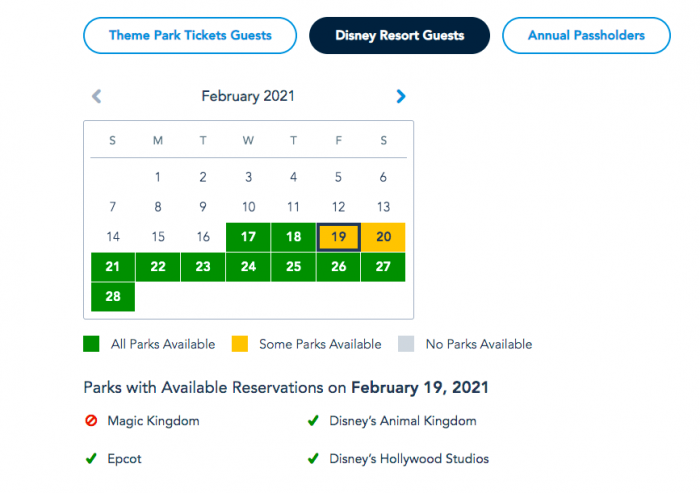Pick February 28 on the calendar

click(x=113, y=297)
